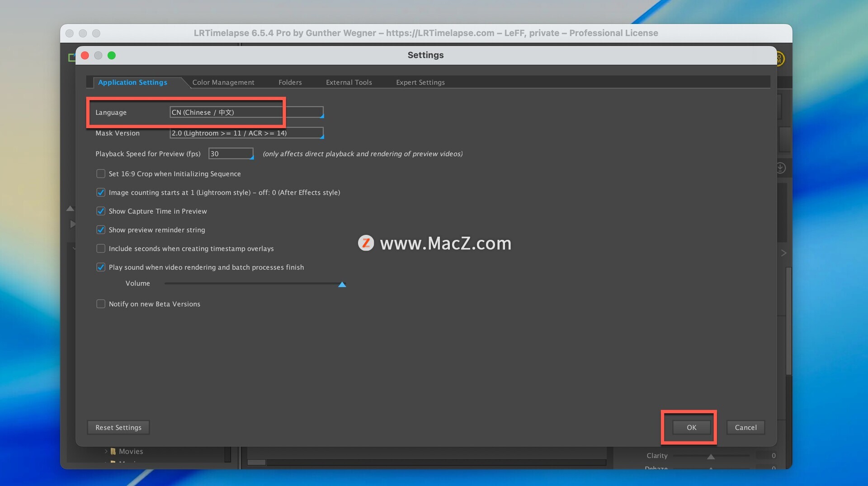Open the Mask Version dropdown
The height and width of the screenshot is (486, 868).
coord(246,133)
